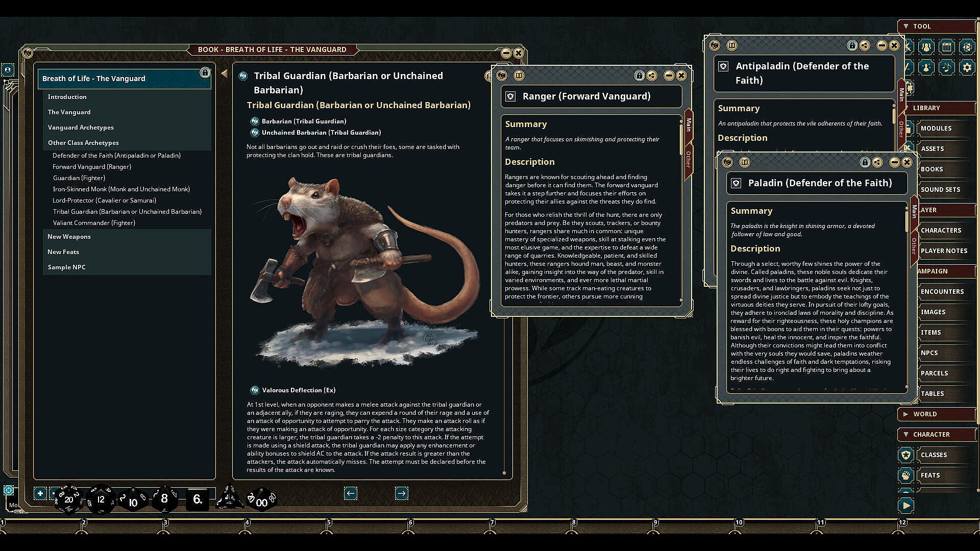980x551 pixels.
Task: Go to next book page arrow
Action: 401,493
